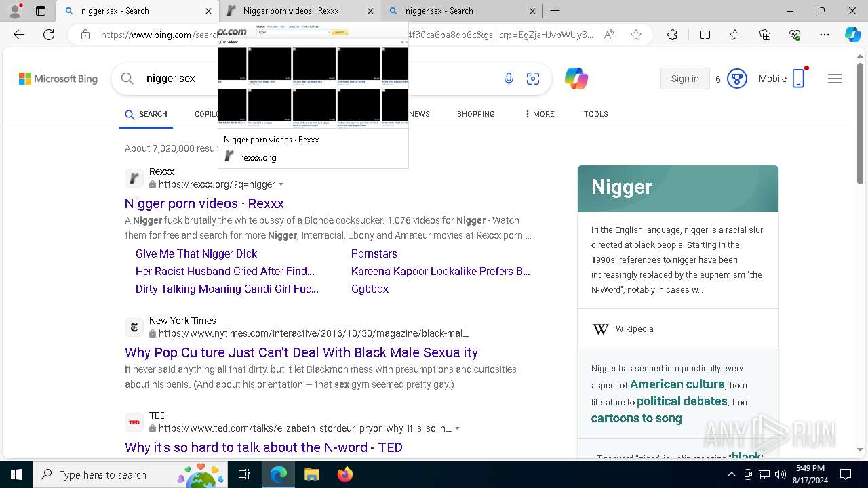The width and height of the screenshot is (868, 488).
Task: Open the Bing hamburger menu
Action: click(835, 79)
